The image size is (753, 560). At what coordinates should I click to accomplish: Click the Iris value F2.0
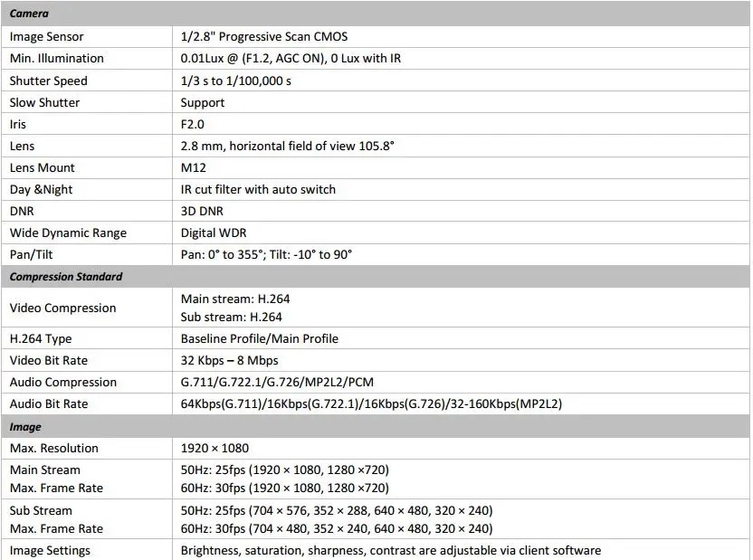click(x=193, y=124)
